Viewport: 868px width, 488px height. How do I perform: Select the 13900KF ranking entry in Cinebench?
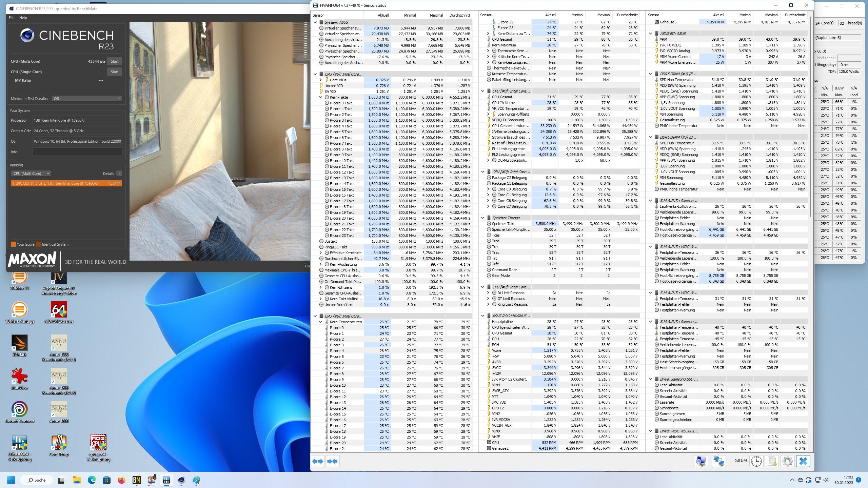[x=66, y=183]
